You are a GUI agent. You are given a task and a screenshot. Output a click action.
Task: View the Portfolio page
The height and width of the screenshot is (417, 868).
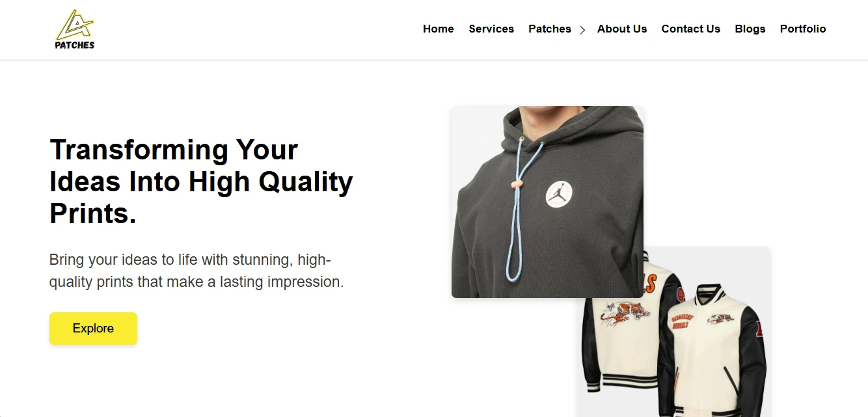click(x=803, y=29)
